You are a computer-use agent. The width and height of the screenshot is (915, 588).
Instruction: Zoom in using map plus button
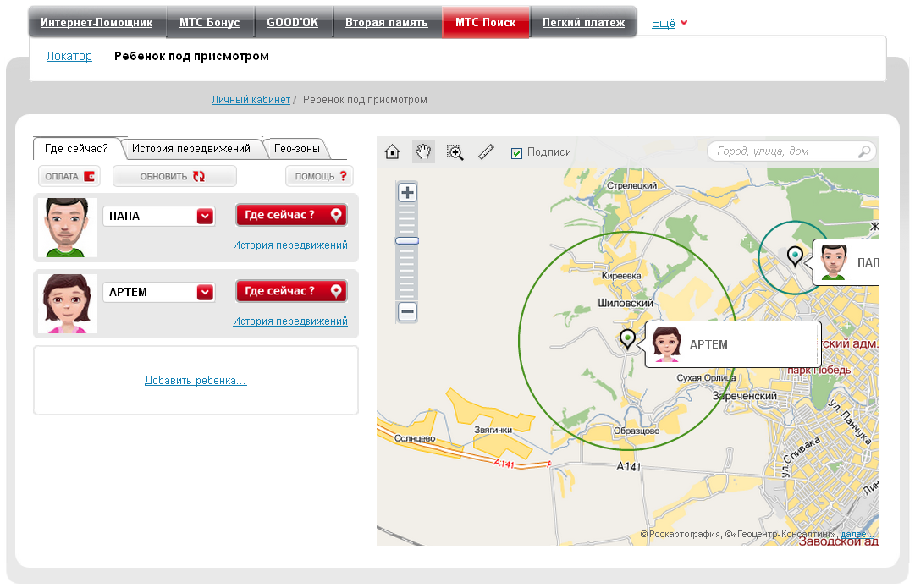tap(408, 193)
